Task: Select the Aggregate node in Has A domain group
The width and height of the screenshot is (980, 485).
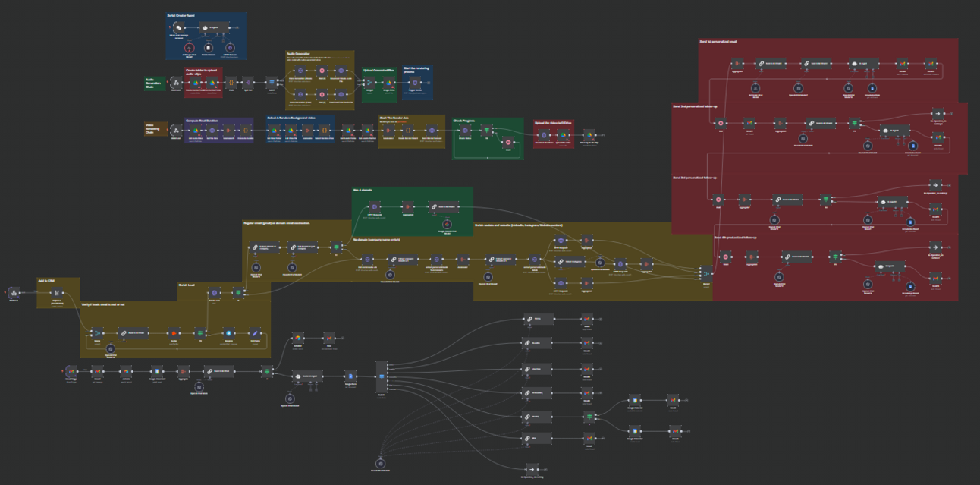Action: [x=407, y=206]
